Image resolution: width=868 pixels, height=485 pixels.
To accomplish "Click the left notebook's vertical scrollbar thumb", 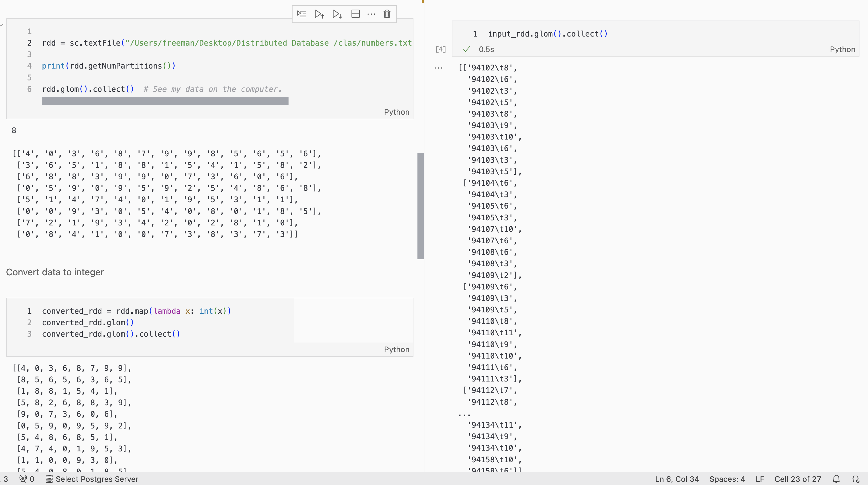I will (420, 206).
